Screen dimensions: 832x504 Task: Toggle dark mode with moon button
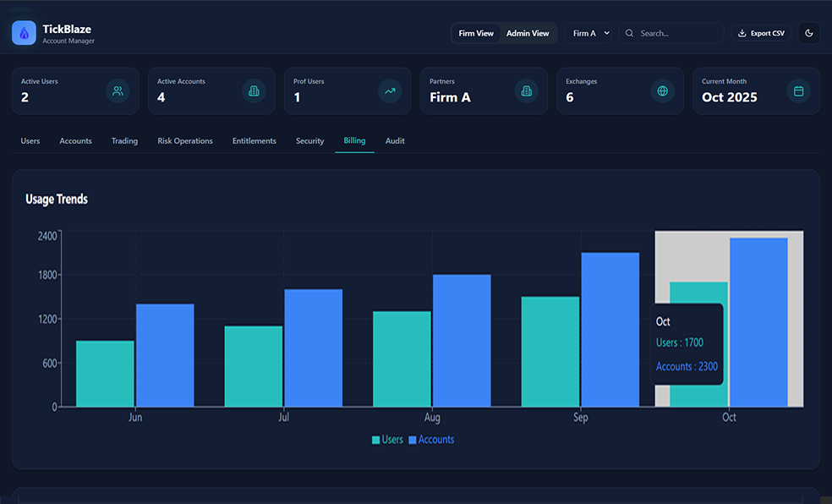point(808,34)
